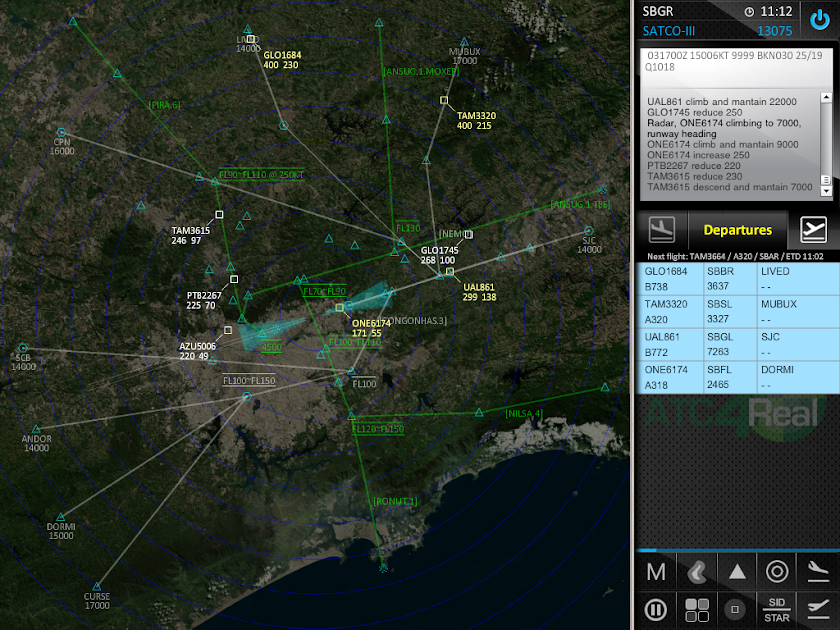Toggle the SID/STAR display button
The width and height of the screenshot is (840, 630).
[x=777, y=610]
